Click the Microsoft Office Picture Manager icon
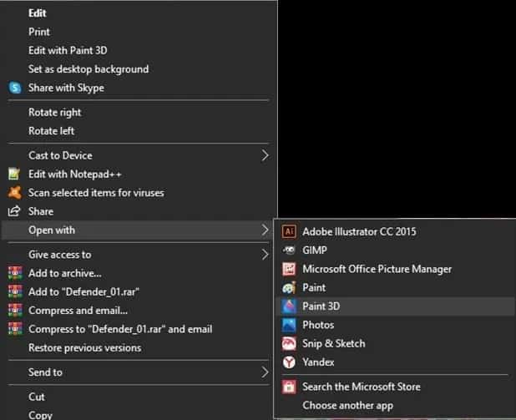Screen dimensions: 516x420 (290, 269)
